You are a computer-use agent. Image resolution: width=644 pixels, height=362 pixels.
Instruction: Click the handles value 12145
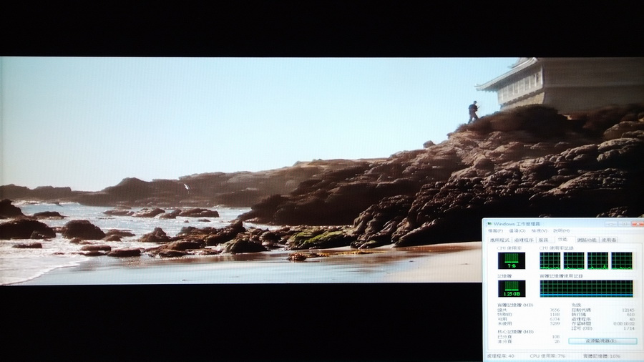[x=628, y=310]
